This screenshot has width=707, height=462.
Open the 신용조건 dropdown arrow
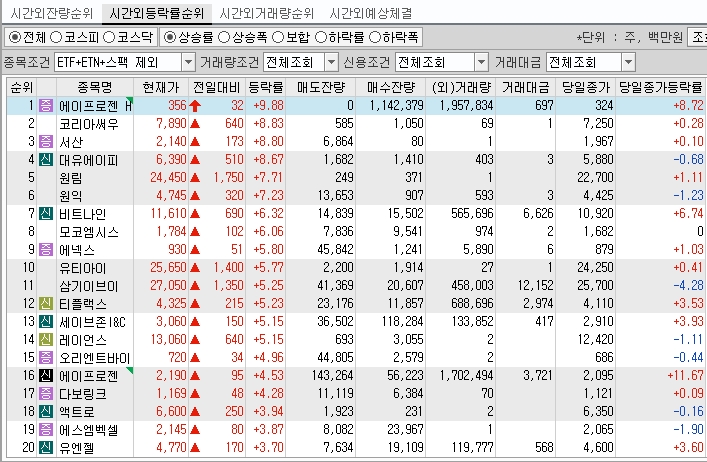click(x=482, y=62)
